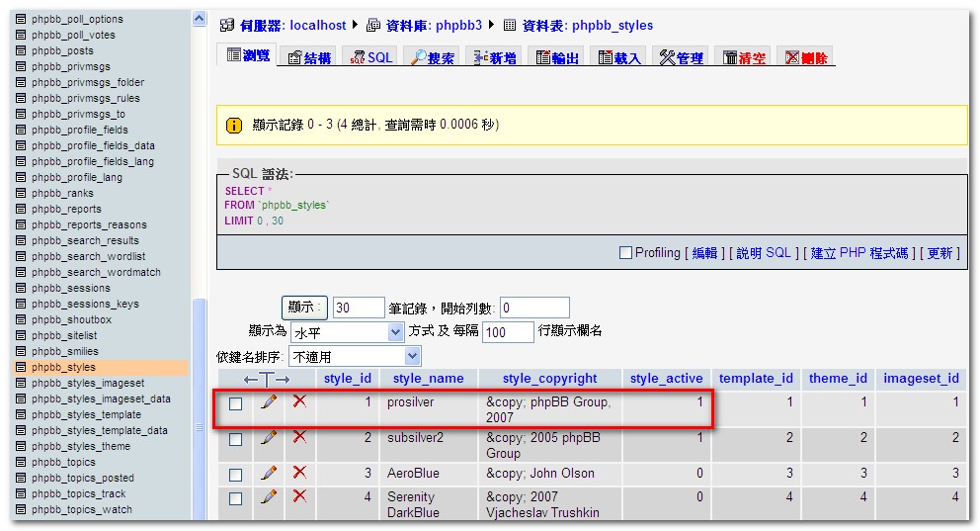The image size is (980, 531).
Task: Open phpbb_search_wordmatch table in sidebar
Action: pyautogui.click(x=96, y=272)
